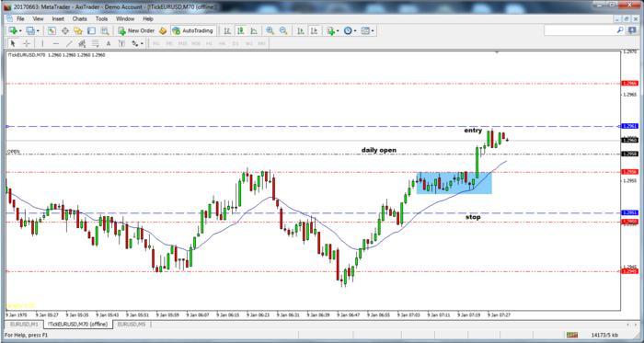This screenshot has width=644, height=343.
Task: Switch to line chart display
Action: pos(254,30)
